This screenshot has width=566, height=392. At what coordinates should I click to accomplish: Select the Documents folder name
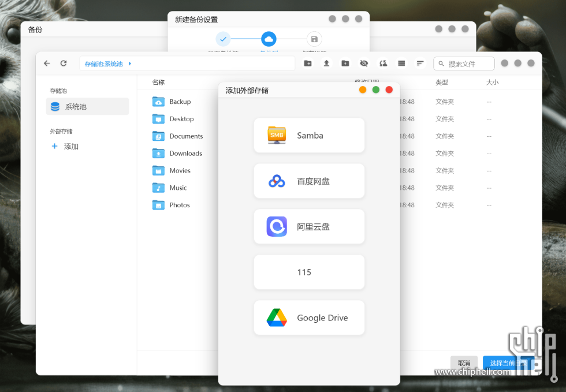(x=186, y=136)
